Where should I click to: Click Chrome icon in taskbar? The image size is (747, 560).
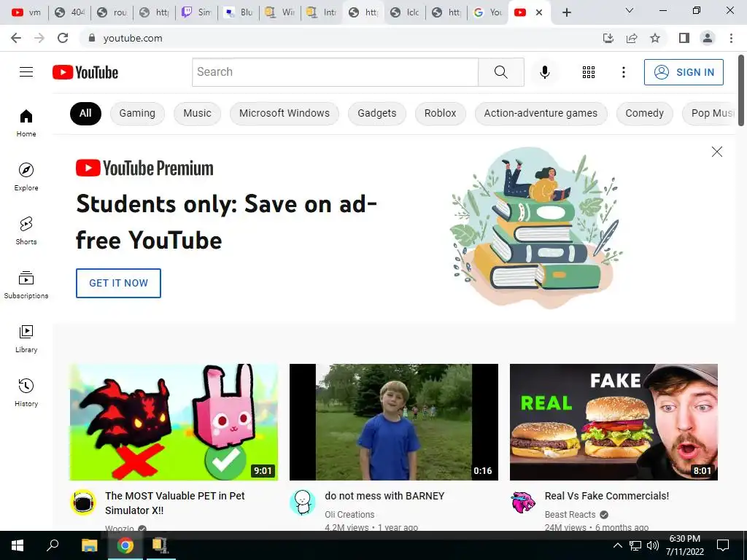125,545
